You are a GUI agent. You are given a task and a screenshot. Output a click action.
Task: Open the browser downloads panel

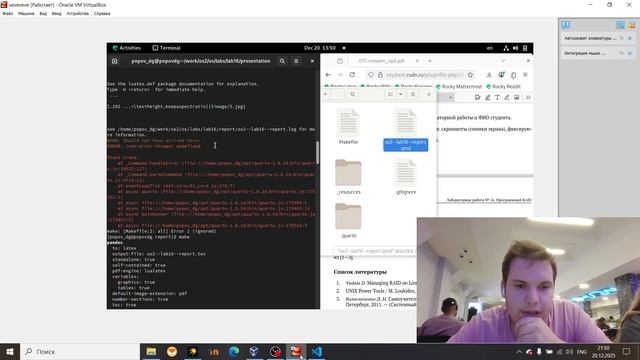pos(489,75)
